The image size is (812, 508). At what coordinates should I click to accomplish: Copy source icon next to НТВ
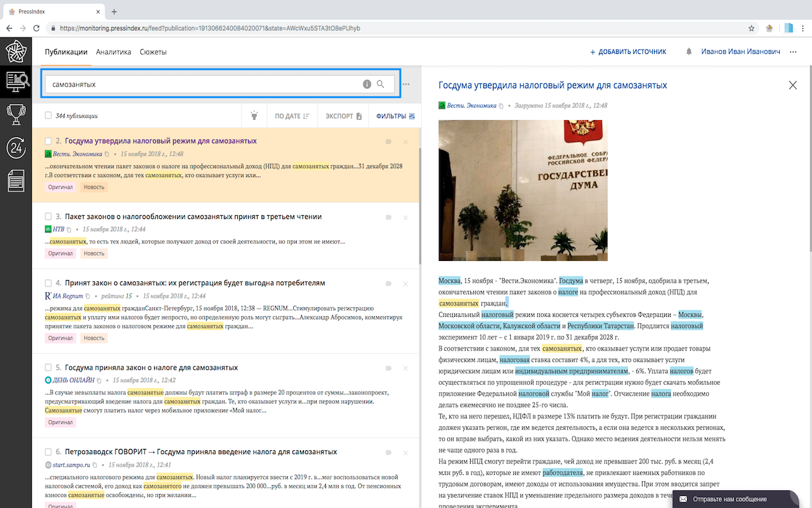pyautogui.click(x=70, y=229)
